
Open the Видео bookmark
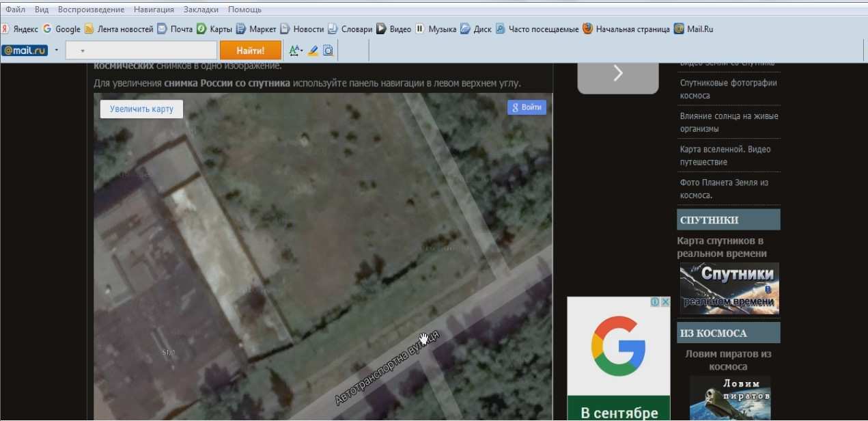pos(394,29)
